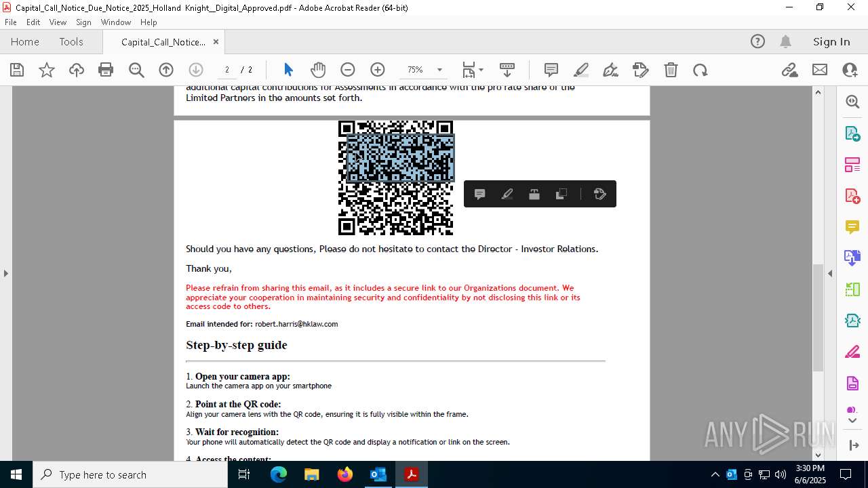Open the zoom percentage dropdown
The width and height of the screenshot is (868, 488).
(439, 70)
